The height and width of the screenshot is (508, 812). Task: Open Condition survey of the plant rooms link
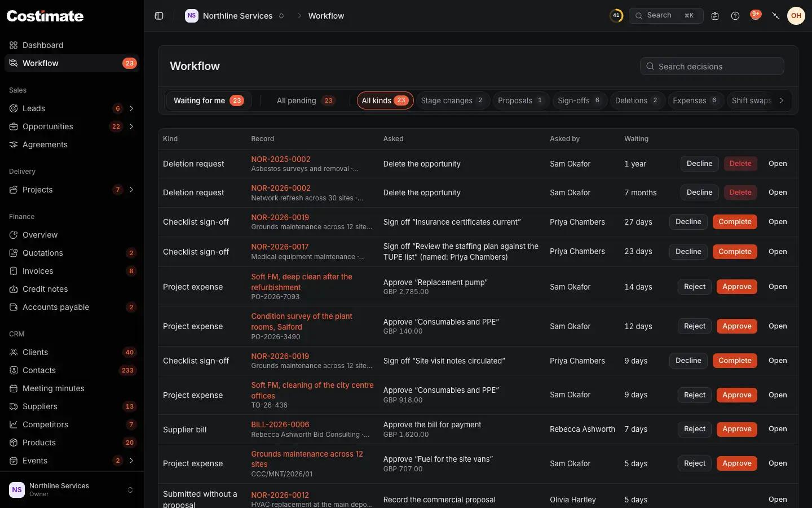[302, 321]
